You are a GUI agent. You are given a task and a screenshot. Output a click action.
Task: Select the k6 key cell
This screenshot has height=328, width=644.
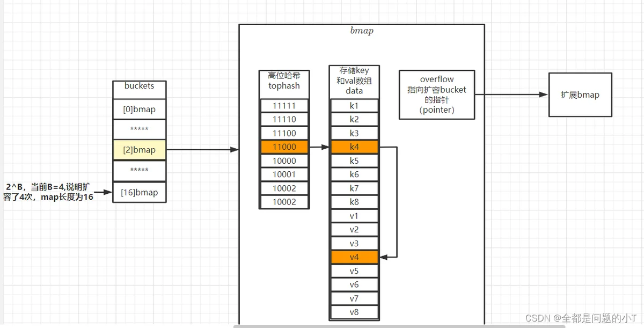(x=354, y=174)
